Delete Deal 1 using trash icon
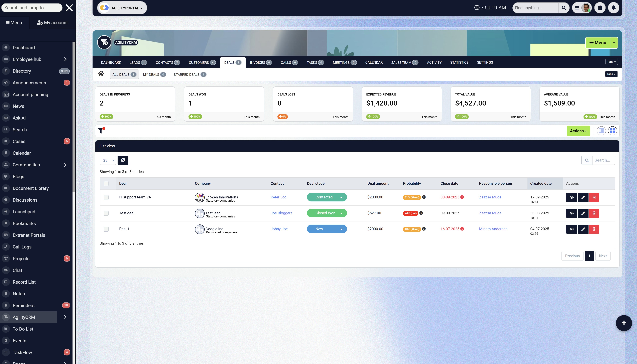 (594, 229)
